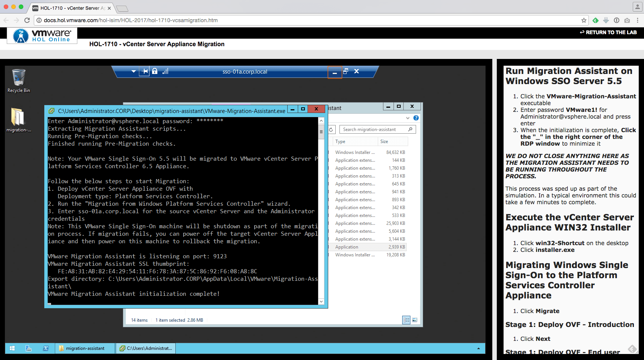Image resolution: width=644 pixels, height=360 pixels.
Task: Launch Server Manager from the taskbar
Action: 28,348
